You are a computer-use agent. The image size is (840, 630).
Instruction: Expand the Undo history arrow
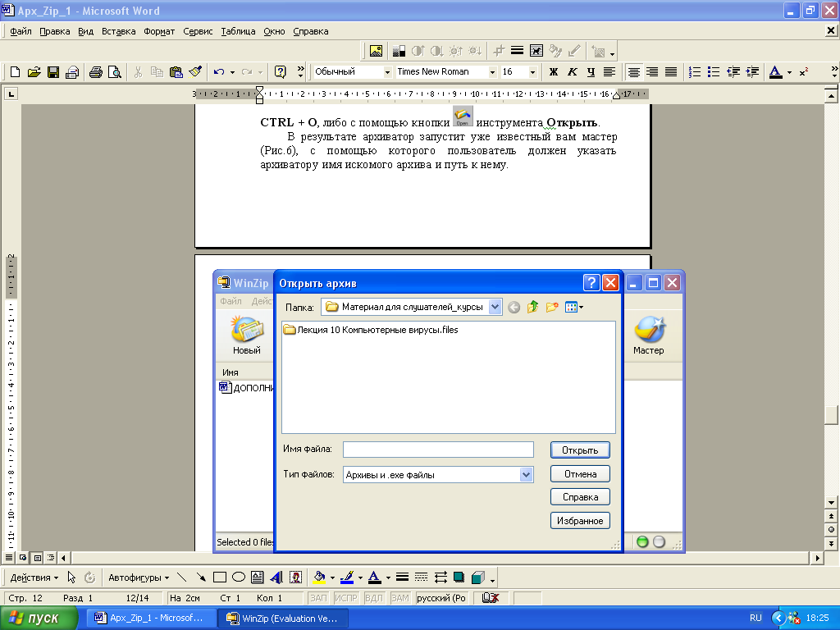232,72
